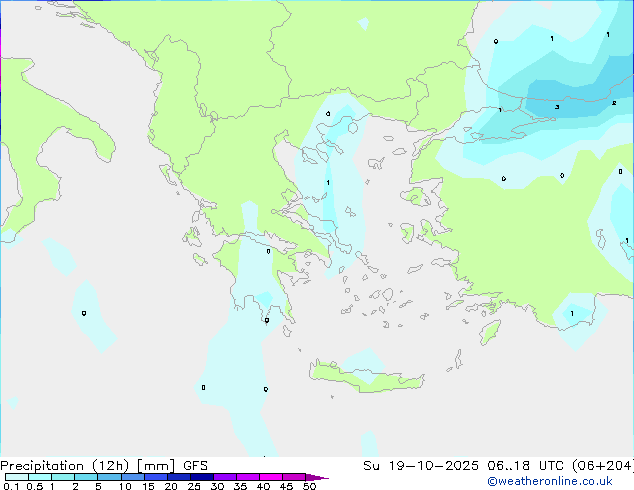Click the '0.1' legend scale number
634x490 pixels.
(x=11, y=486)
